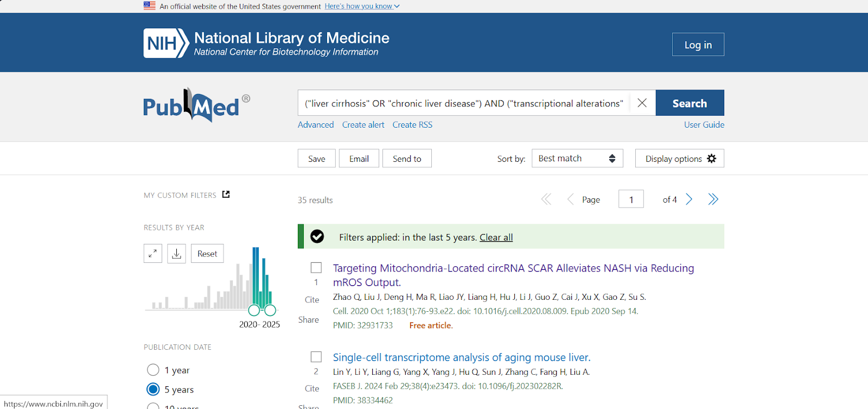Click the green checkmark filter icon
The width and height of the screenshot is (868, 409).
(x=317, y=236)
